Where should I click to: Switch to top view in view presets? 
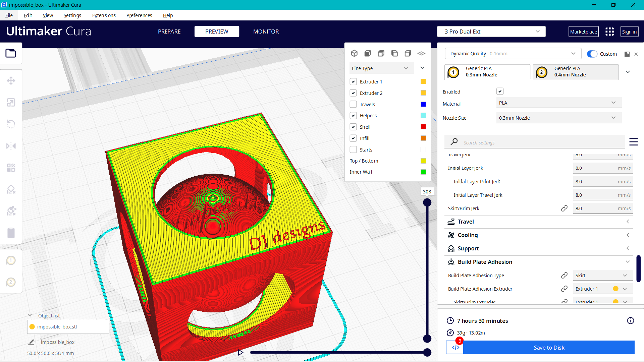(x=381, y=53)
